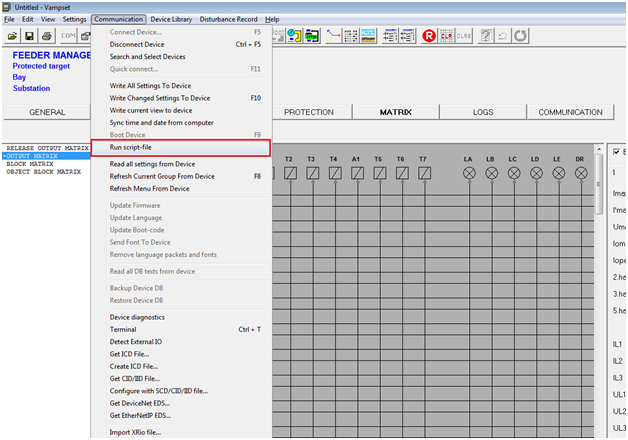Viewport: 628px width, 440px height.
Task: Click the greyed undo arrow icon
Action: pos(503,36)
